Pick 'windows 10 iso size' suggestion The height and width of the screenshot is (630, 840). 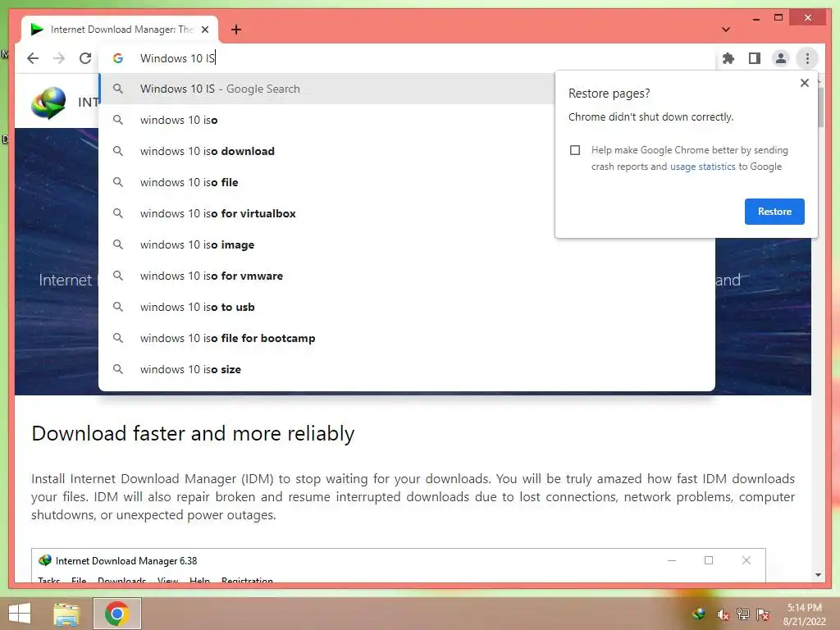(x=407, y=369)
